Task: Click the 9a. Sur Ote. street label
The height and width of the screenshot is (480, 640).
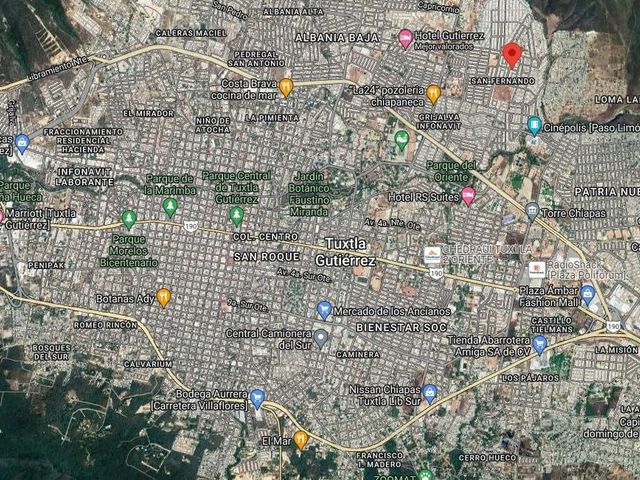Action: 248,305
